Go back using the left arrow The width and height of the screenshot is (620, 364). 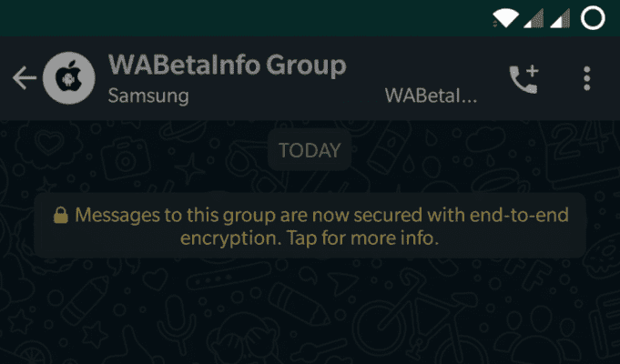pyautogui.click(x=25, y=78)
